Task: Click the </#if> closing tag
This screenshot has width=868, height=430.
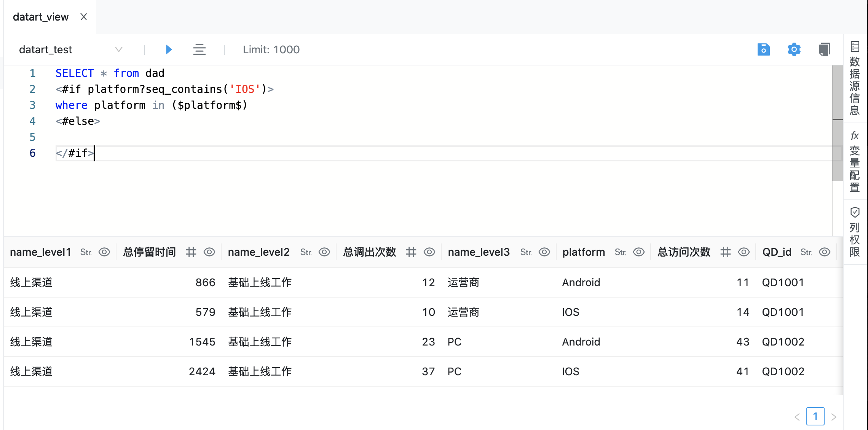Action: 75,153
